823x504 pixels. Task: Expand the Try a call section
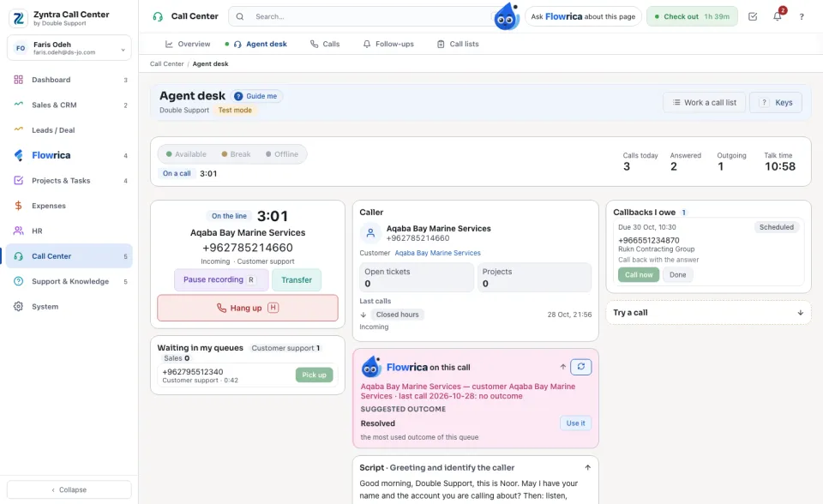click(x=709, y=312)
